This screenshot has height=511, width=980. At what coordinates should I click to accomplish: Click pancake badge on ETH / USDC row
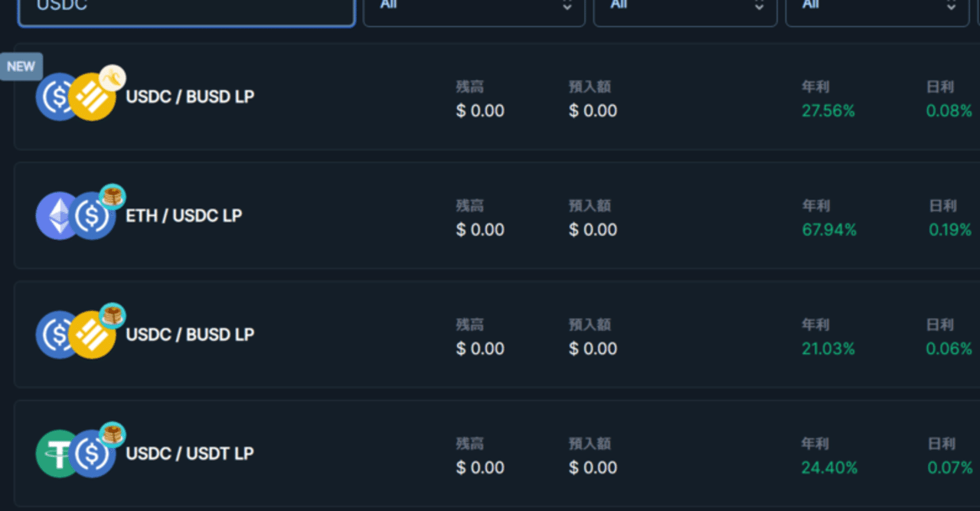point(113,196)
